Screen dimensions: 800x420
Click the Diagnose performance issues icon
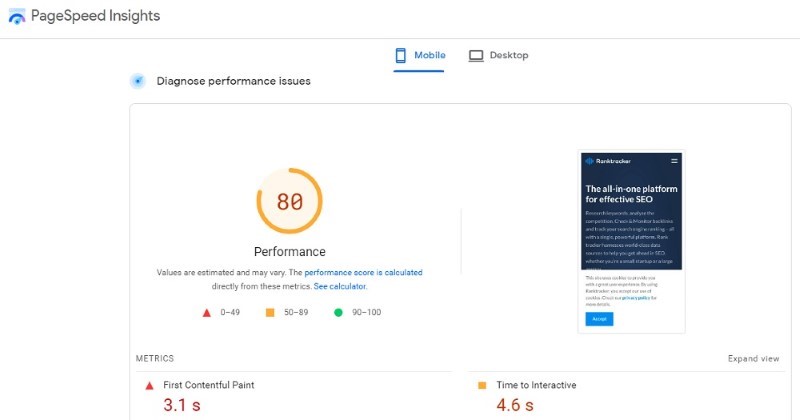pyautogui.click(x=138, y=81)
